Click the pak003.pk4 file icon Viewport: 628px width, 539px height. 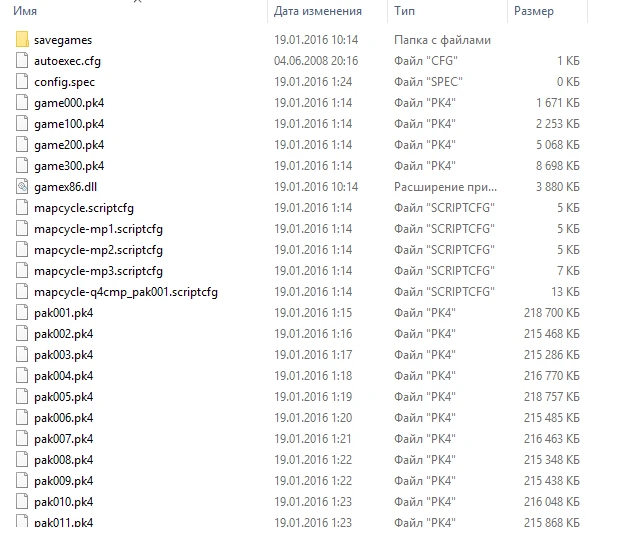click(22, 354)
